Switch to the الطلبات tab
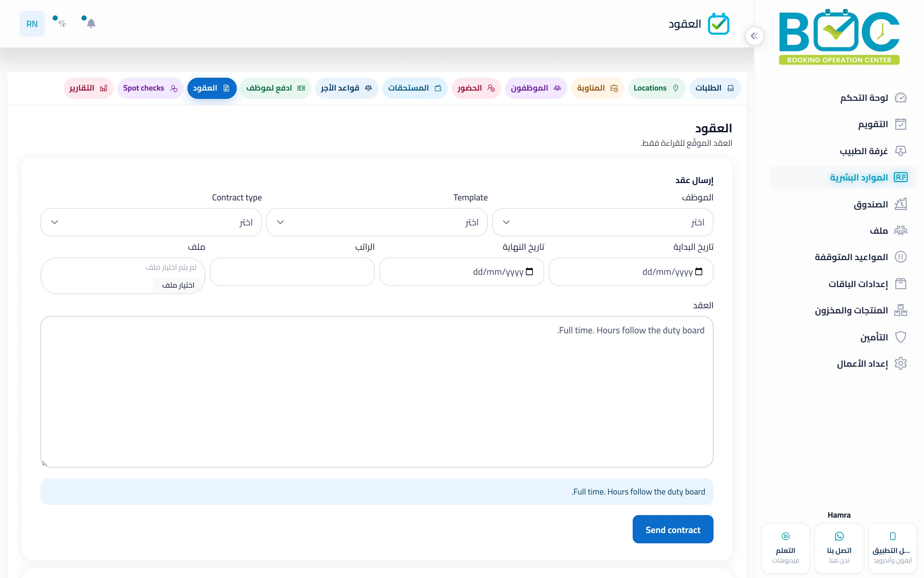 715,88
